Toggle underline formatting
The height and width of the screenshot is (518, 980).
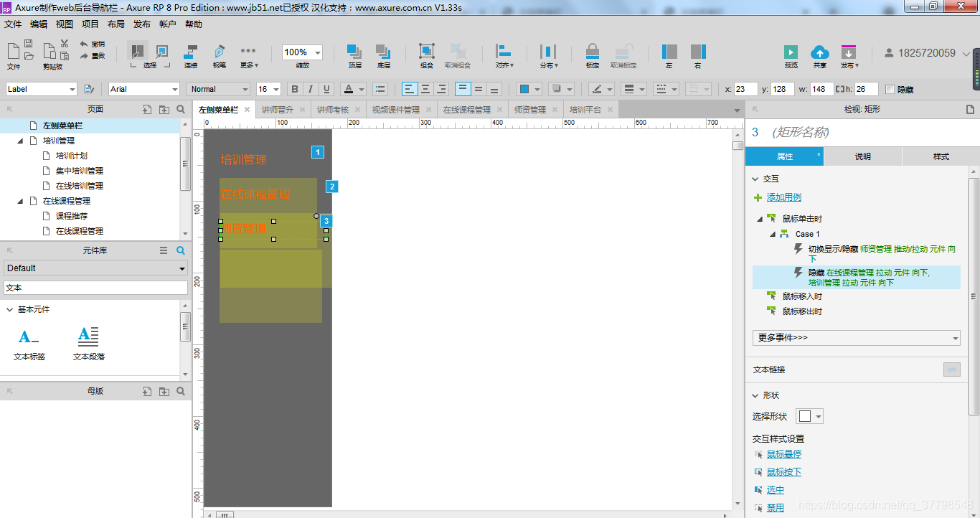[x=327, y=89]
